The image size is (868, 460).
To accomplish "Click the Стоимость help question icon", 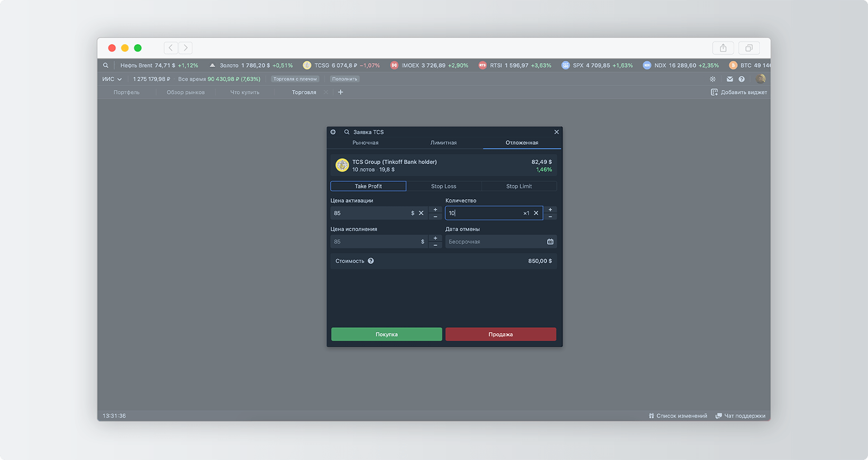I will click(371, 261).
